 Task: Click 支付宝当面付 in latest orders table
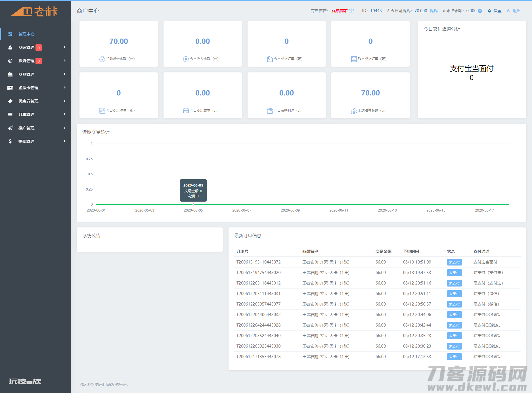485,262
